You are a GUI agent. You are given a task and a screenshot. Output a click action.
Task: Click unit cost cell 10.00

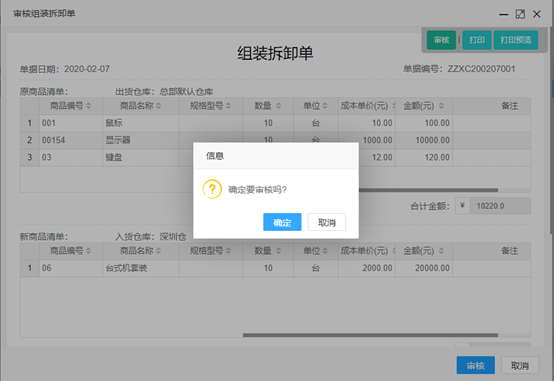pos(367,123)
